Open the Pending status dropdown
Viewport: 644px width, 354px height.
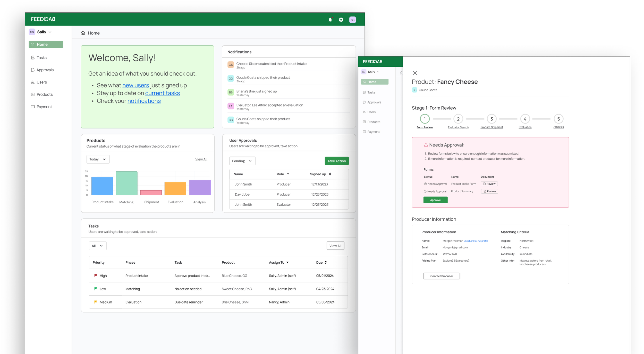tap(242, 161)
